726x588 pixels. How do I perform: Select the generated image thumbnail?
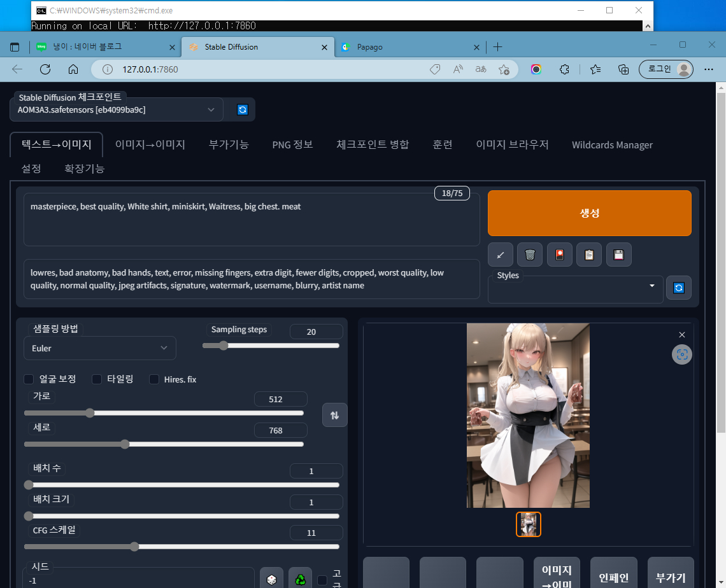[529, 524]
